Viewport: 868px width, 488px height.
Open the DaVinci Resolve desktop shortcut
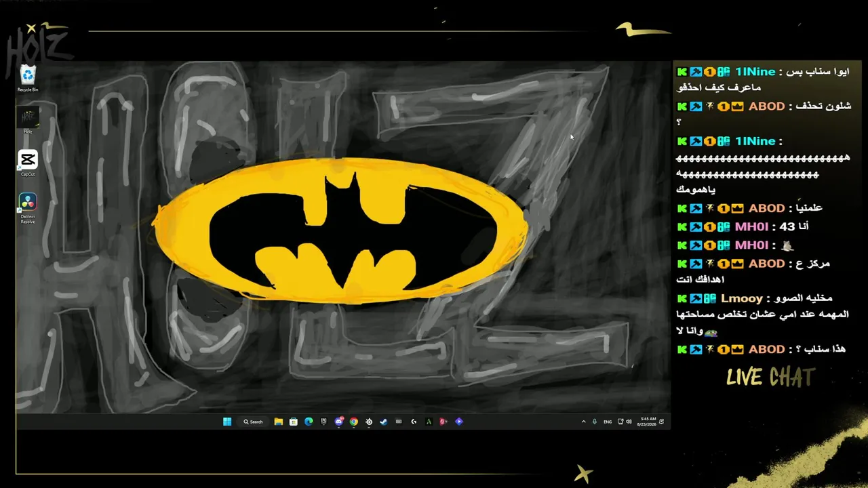[x=28, y=208]
